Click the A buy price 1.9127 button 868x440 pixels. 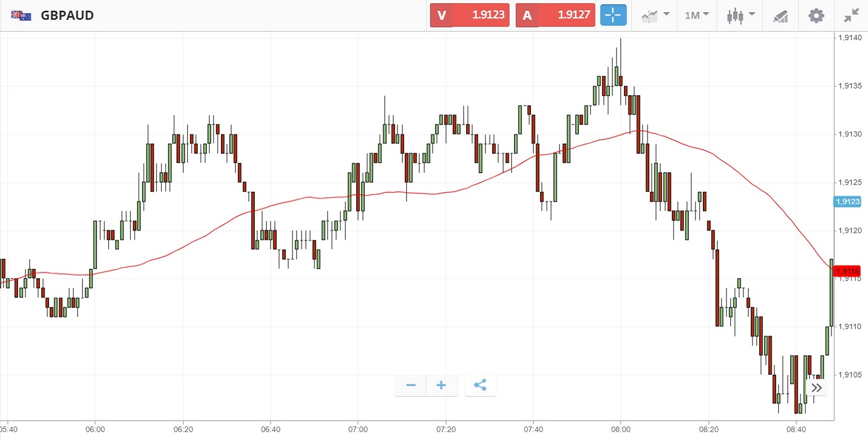(555, 15)
